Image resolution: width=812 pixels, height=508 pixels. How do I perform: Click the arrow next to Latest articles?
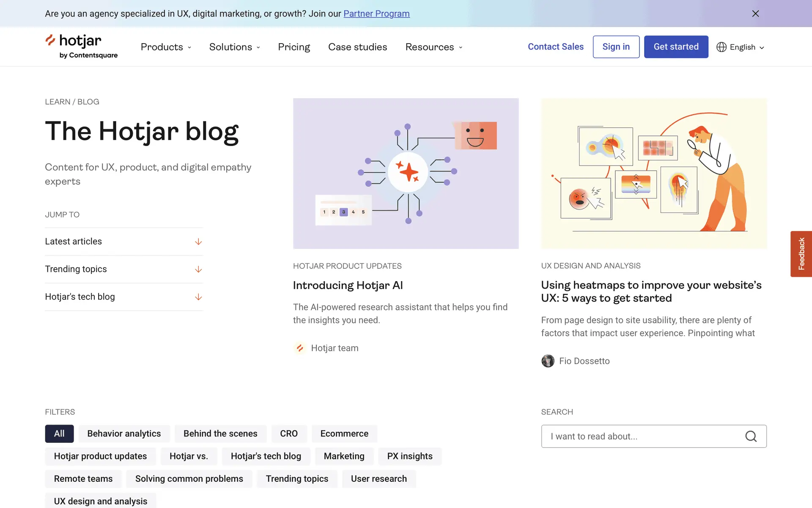[198, 242]
